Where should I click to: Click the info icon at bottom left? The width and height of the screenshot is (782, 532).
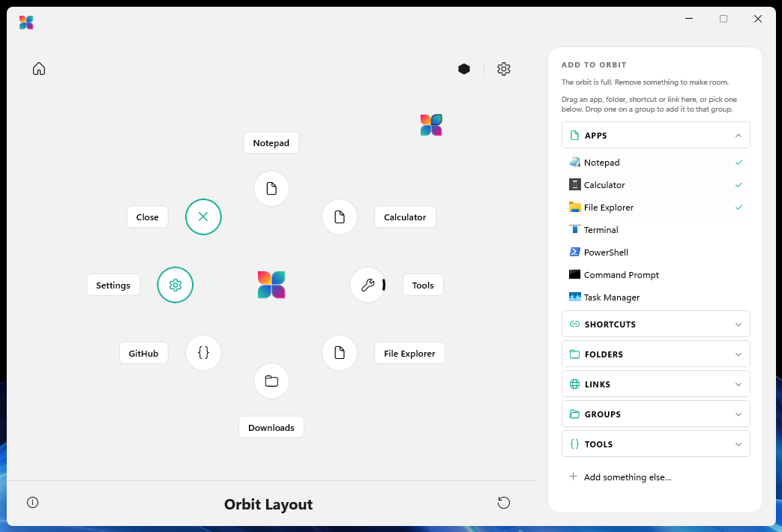pyautogui.click(x=32, y=503)
